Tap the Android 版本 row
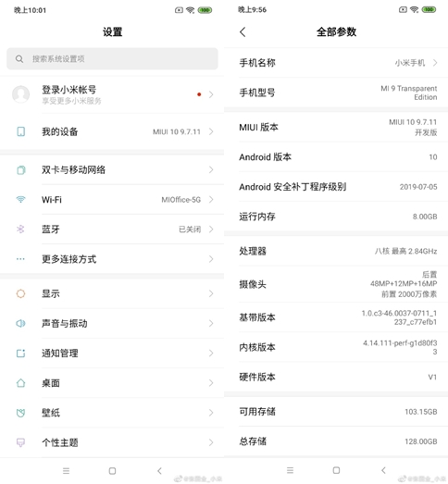 pos(336,156)
